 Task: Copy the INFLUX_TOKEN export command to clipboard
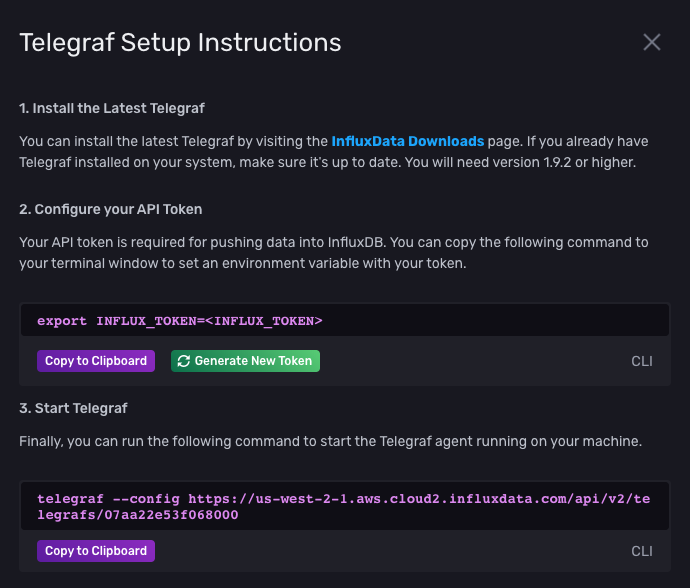pyautogui.click(x=96, y=361)
